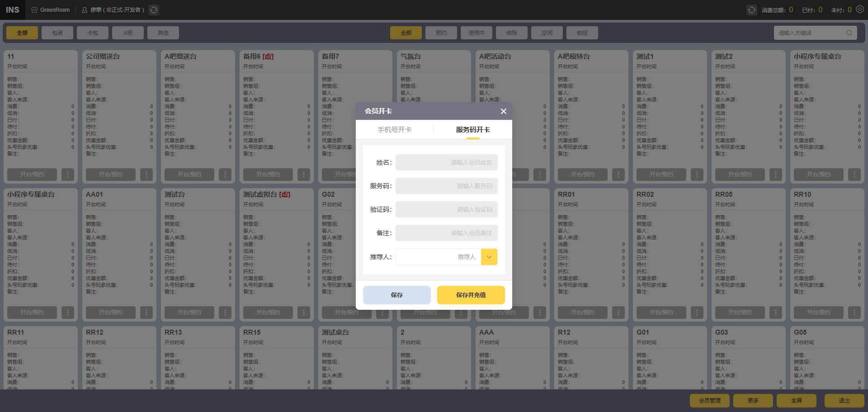Filter tables by 包厢 type
The image size is (868, 412).
coord(57,33)
